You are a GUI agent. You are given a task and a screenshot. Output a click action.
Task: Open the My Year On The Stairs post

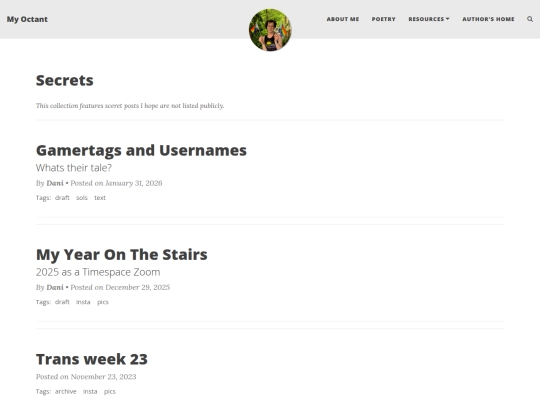(x=122, y=255)
